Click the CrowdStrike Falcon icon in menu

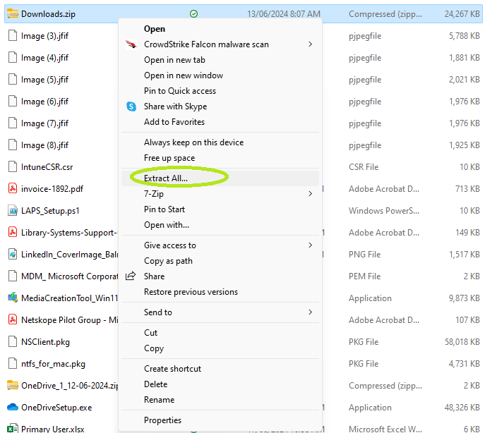[x=131, y=44]
